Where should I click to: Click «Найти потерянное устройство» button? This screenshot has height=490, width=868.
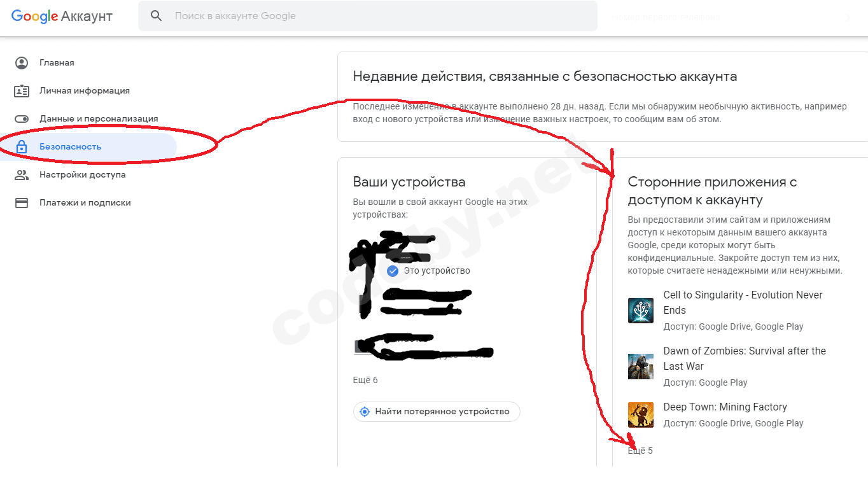point(437,412)
